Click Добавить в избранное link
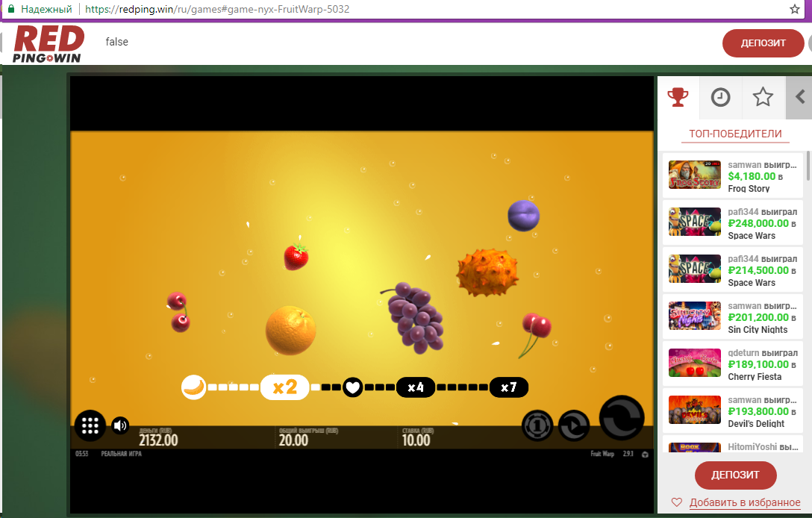The image size is (812, 518). coord(745,502)
